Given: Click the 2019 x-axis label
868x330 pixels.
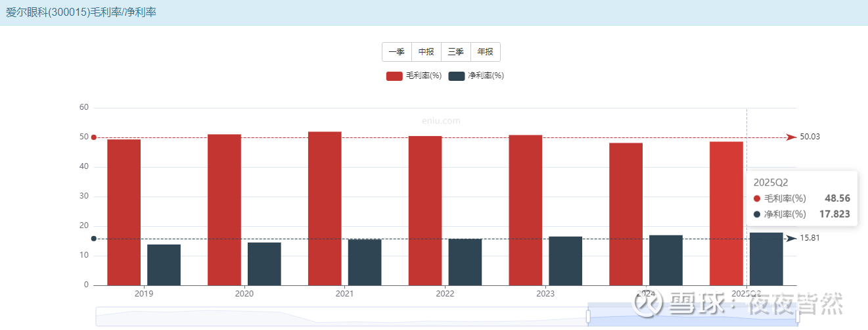Looking at the screenshot, I should (x=144, y=294).
